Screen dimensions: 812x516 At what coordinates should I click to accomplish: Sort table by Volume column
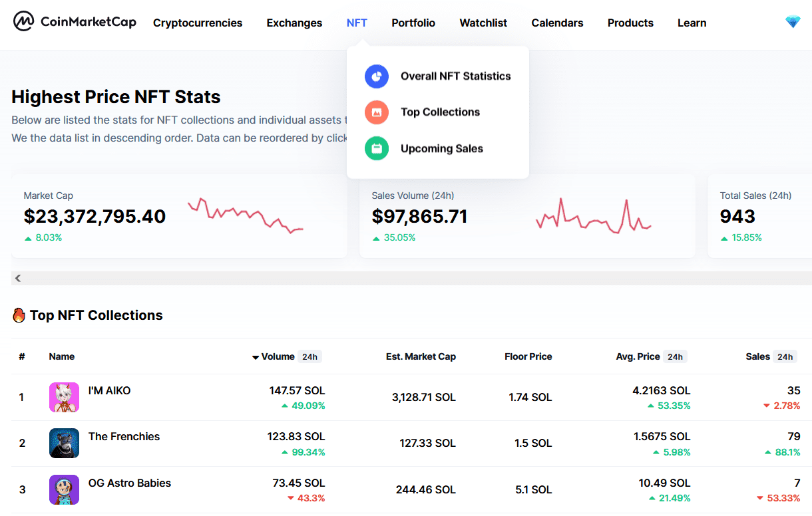coord(287,356)
